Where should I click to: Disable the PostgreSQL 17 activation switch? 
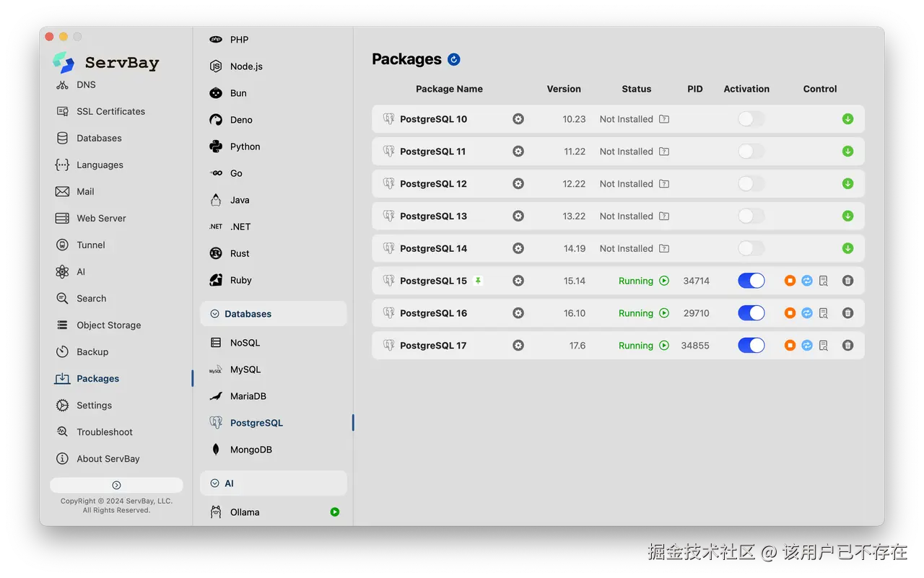point(751,346)
